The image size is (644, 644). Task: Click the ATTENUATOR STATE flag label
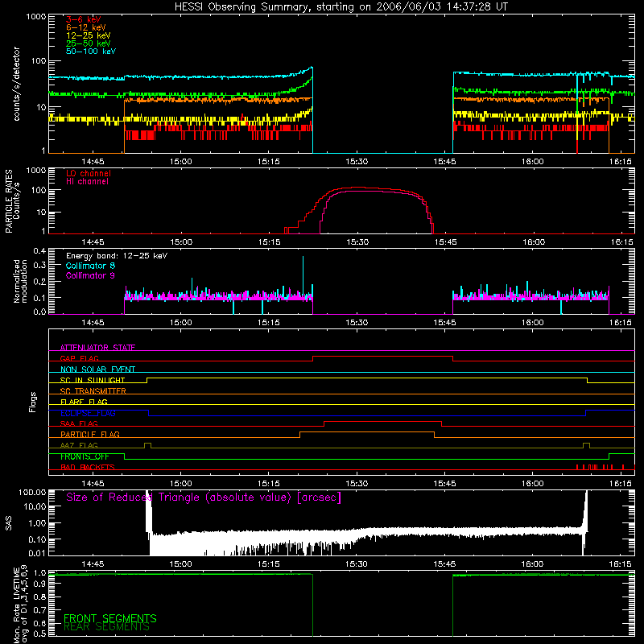pyautogui.click(x=97, y=348)
